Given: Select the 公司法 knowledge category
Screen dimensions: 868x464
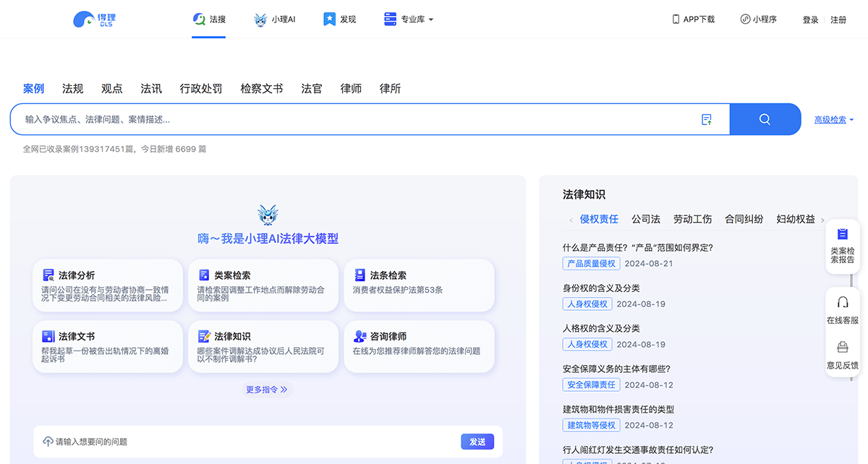Looking at the screenshot, I should pyautogui.click(x=646, y=219).
